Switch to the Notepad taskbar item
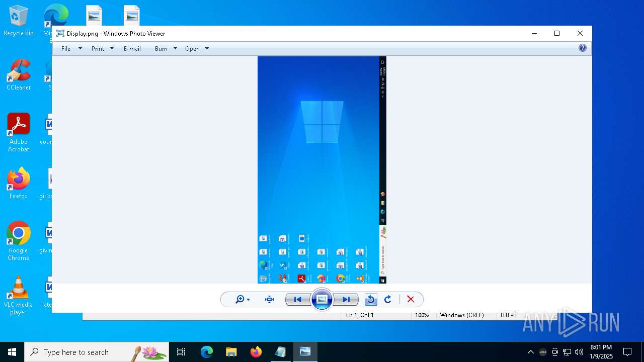644x362 pixels. click(x=280, y=352)
